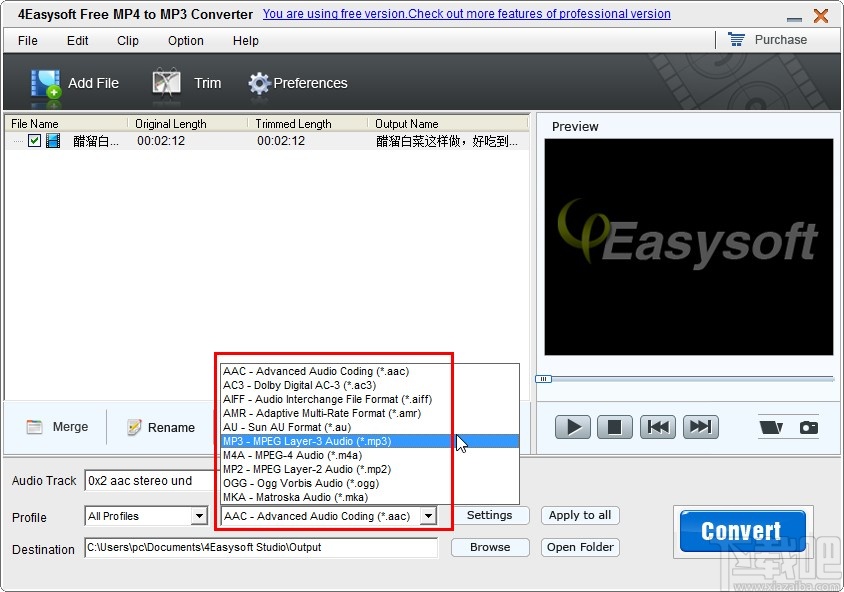Click the snapshot camera icon
Viewport: 844px width, 592px height.
807,426
